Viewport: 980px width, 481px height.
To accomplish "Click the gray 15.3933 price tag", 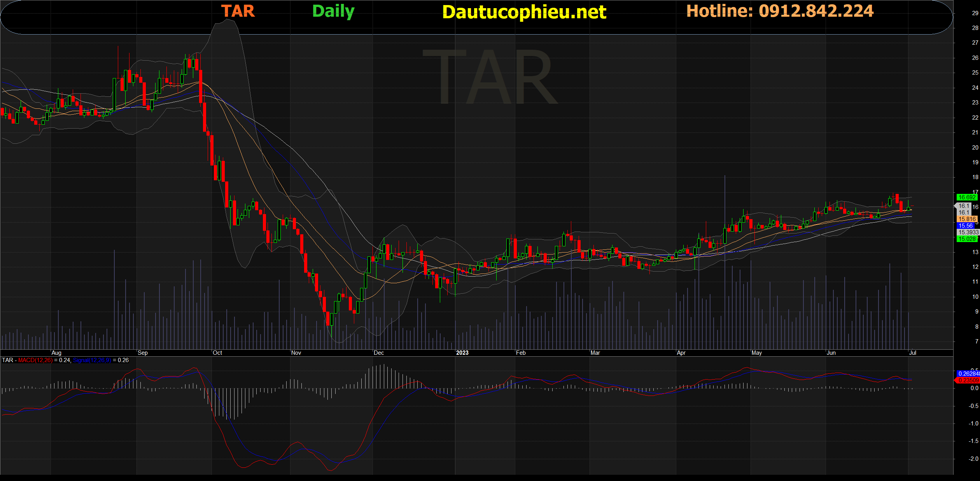I will 968,232.
